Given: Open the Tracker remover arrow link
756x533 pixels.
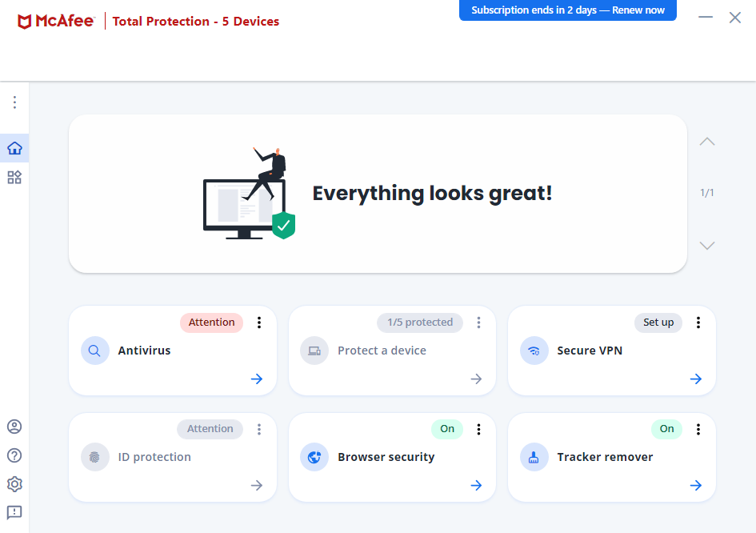Looking at the screenshot, I should click(x=695, y=485).
